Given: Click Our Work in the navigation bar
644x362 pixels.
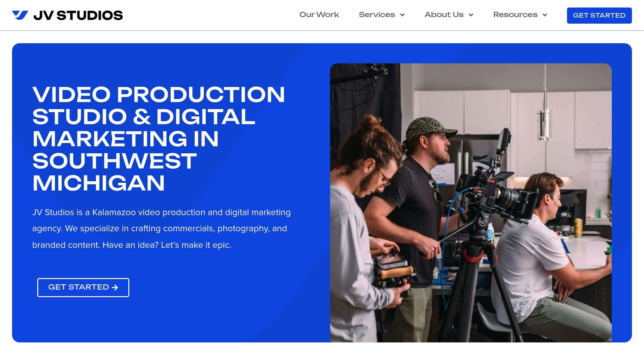Looking at the screenshot, I should coord(319,15).
